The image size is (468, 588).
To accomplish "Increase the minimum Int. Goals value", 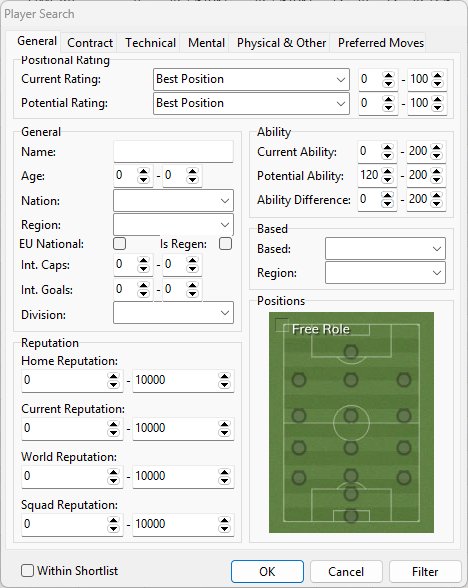I will click(x=143, y=285).
